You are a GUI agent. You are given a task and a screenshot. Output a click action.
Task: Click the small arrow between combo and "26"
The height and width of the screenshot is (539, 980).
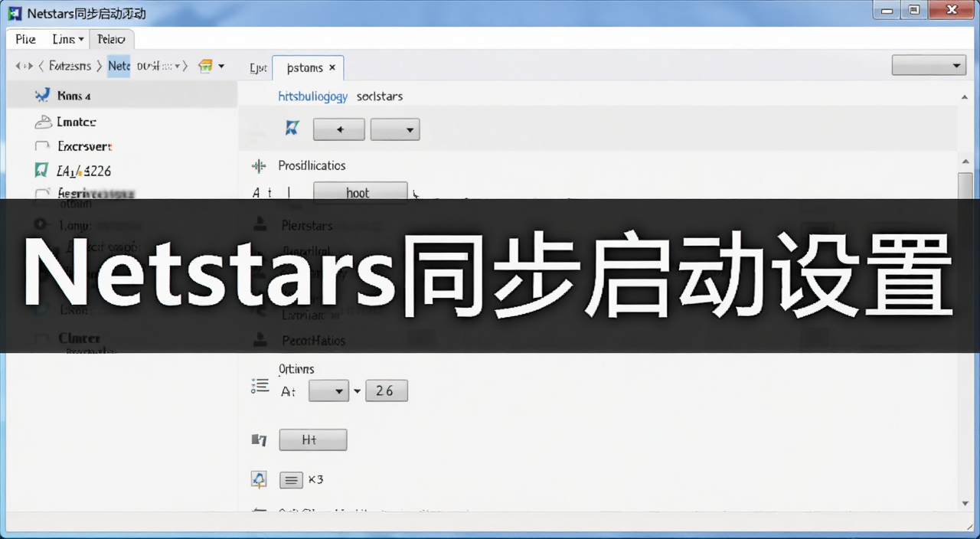357,392
